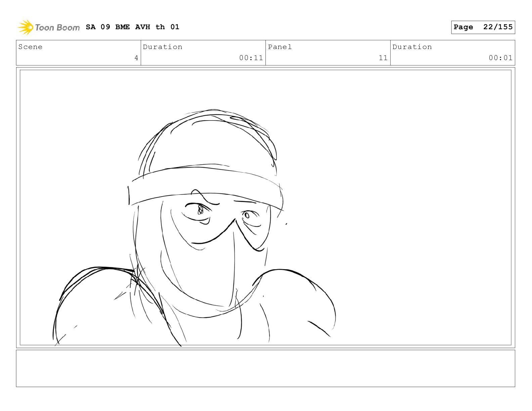Click the Duration label beside Scene

tap(163, 47)
